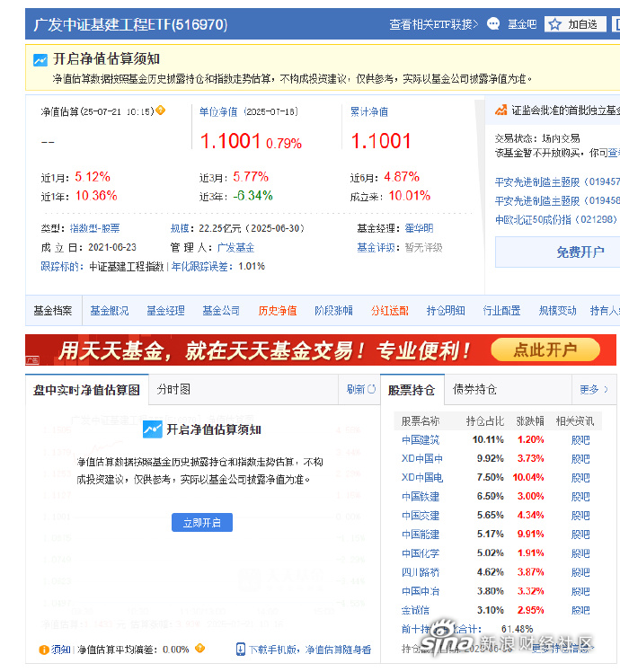
Task: Select the 债券持仓 tab
Action: (x=474, y=389)
